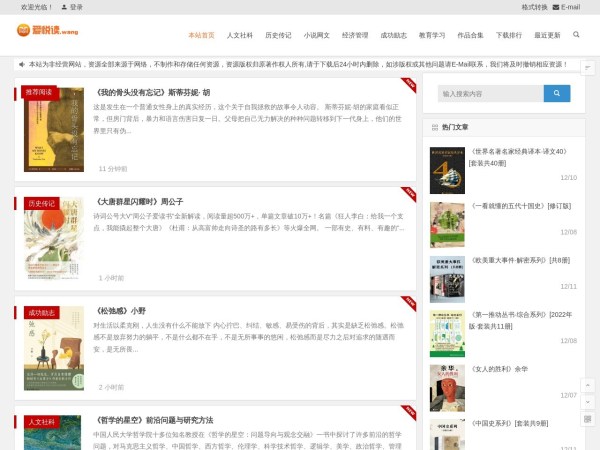This screenshot has width=600, height=450.
Task: Open article 《大唐群星闪耀时》周公子
Action: click(x=140, y=201)
